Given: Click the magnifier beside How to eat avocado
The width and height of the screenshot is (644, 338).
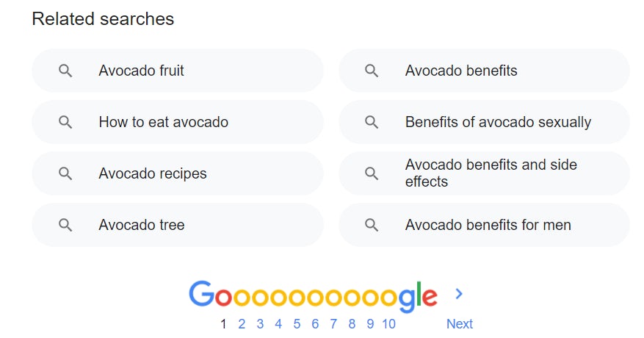Looking at the screenshot, I should tap(65, 123).
